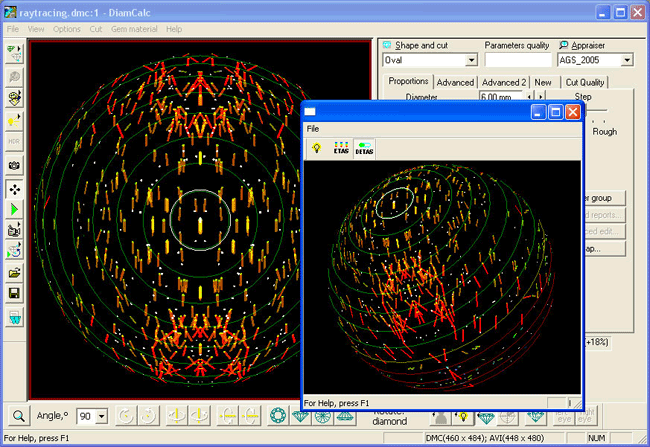Toggle the HDR button in left toolbar
The image size is (650, 447).
tap(14, 141)
